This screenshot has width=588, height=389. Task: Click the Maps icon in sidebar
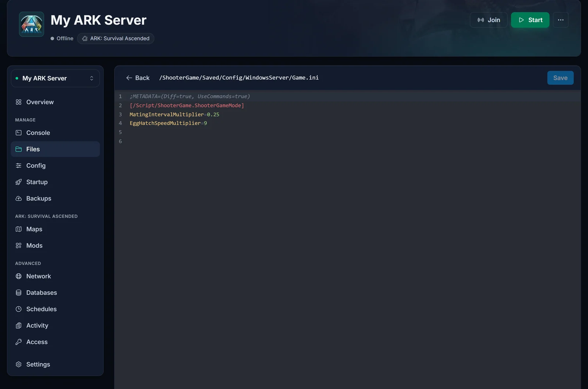[x=19, y=229]
